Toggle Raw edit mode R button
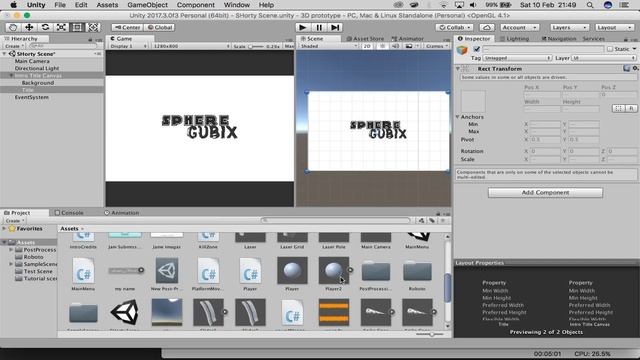The height and width of the screenshot is (360, 640). coord(631,108)
